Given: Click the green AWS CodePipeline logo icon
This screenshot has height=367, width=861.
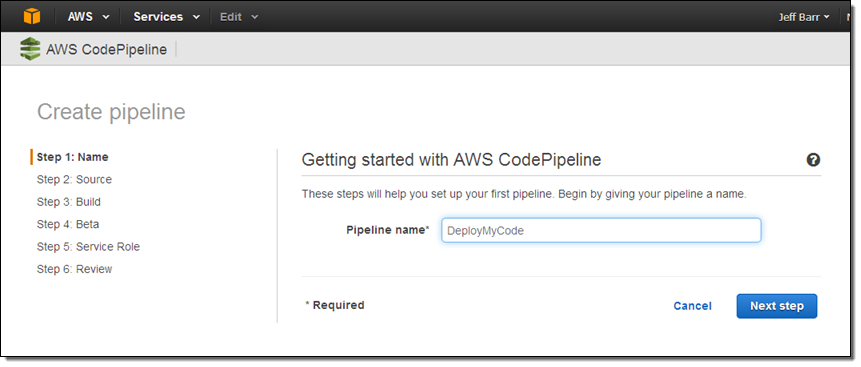Looking at the screenshot, I should pos(31,49).
